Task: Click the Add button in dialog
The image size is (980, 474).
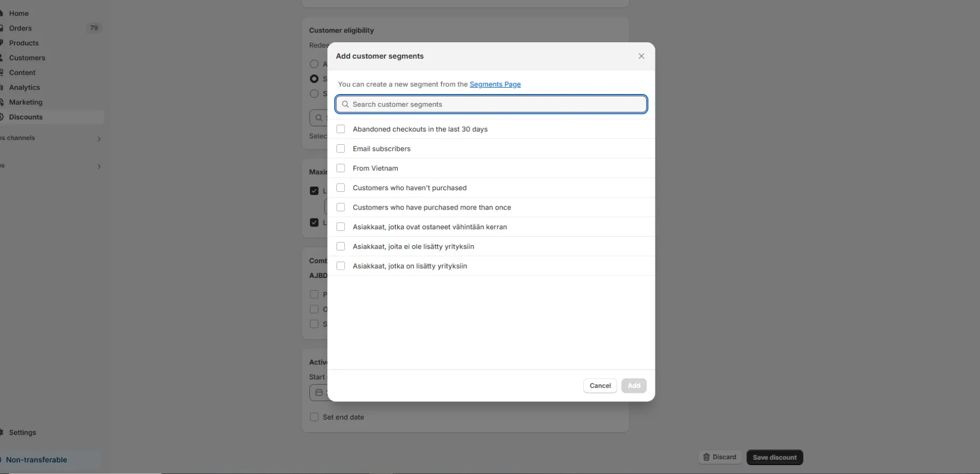Action: click(634, 385)
